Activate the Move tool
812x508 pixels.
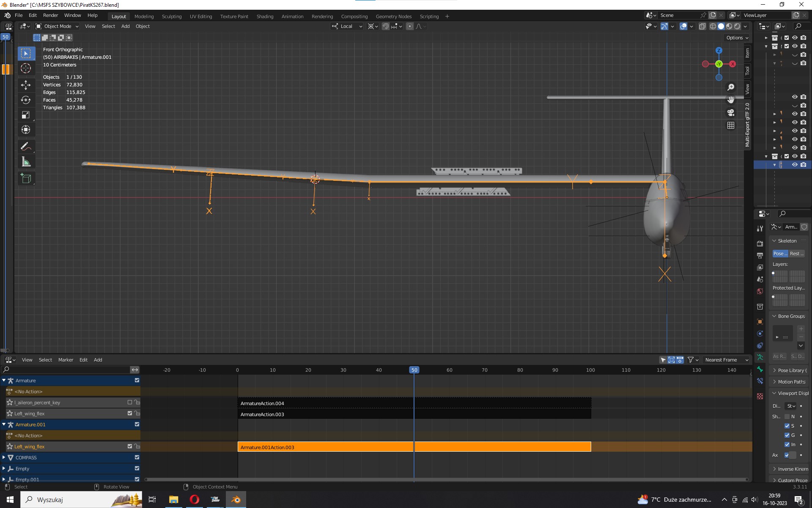pos(26,85)
